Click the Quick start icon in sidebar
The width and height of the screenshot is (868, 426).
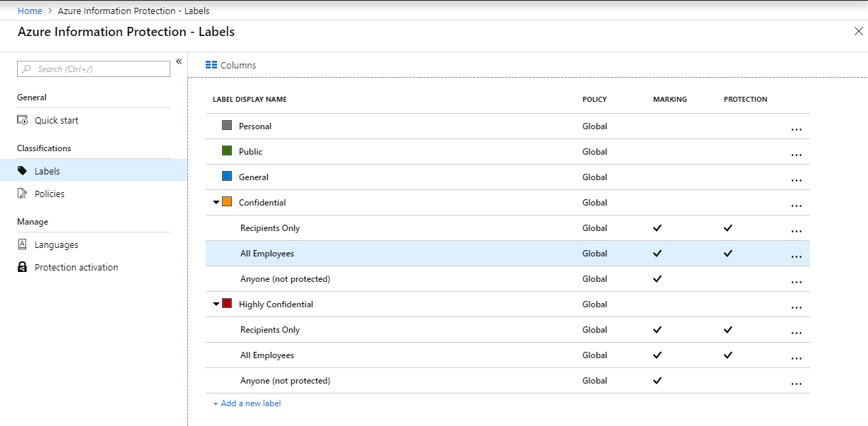tap(22, 120)
